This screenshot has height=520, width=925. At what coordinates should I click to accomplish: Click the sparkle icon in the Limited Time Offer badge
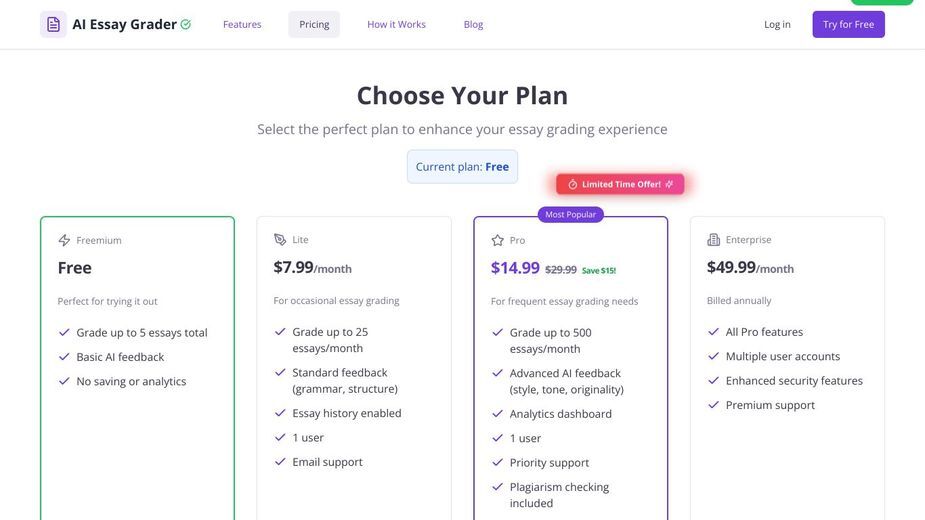(669, 184)
